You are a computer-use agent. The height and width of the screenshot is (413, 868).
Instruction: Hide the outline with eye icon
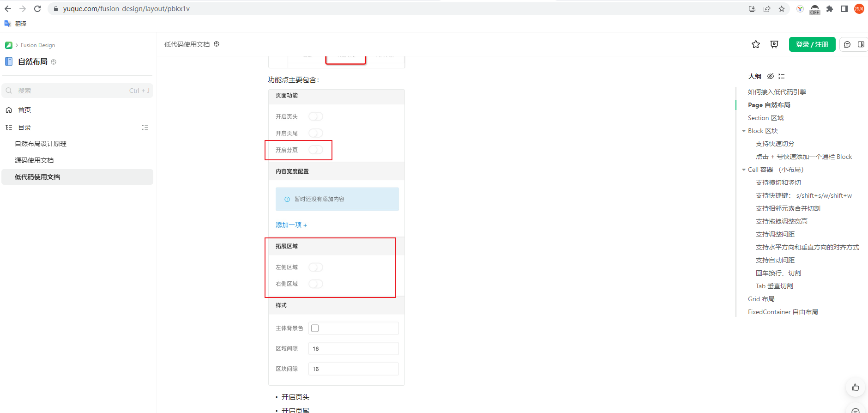[x=771, y=76]
